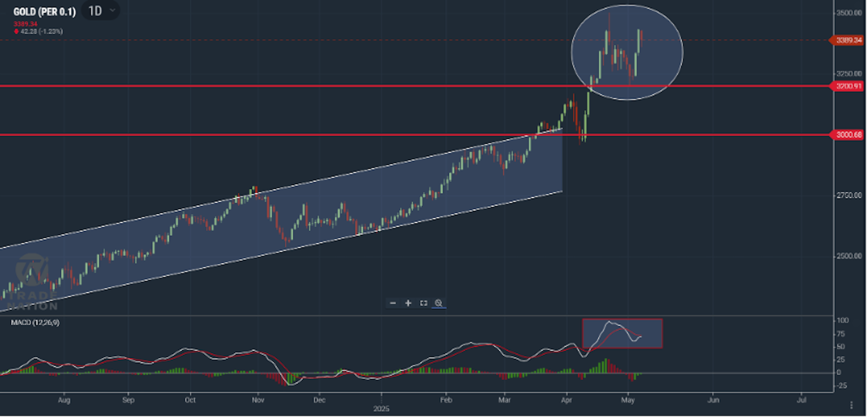Click the zoom in plus icon
Image resolution: width=868 pixels, height=417 pixels.
408,303
